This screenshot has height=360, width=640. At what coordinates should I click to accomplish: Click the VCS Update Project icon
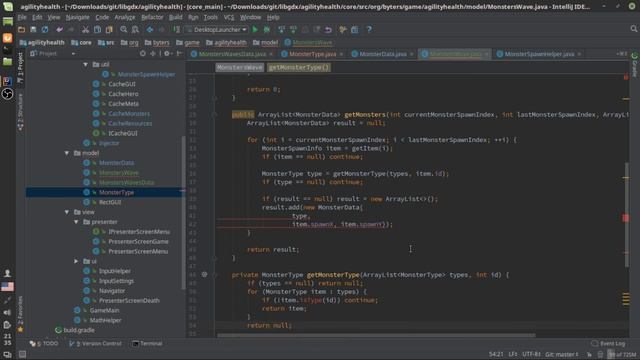tap(281, 29)
